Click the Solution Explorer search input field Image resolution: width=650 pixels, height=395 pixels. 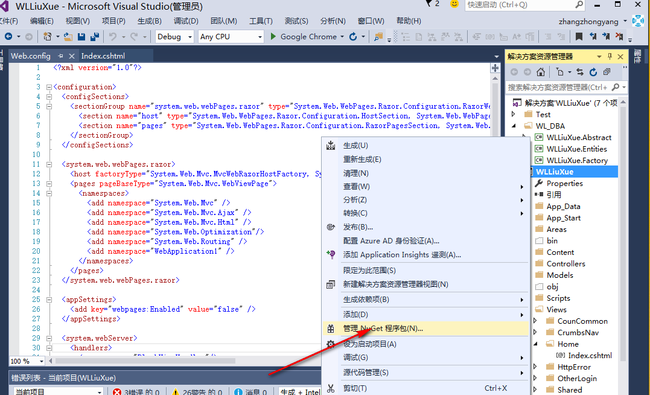558,87
